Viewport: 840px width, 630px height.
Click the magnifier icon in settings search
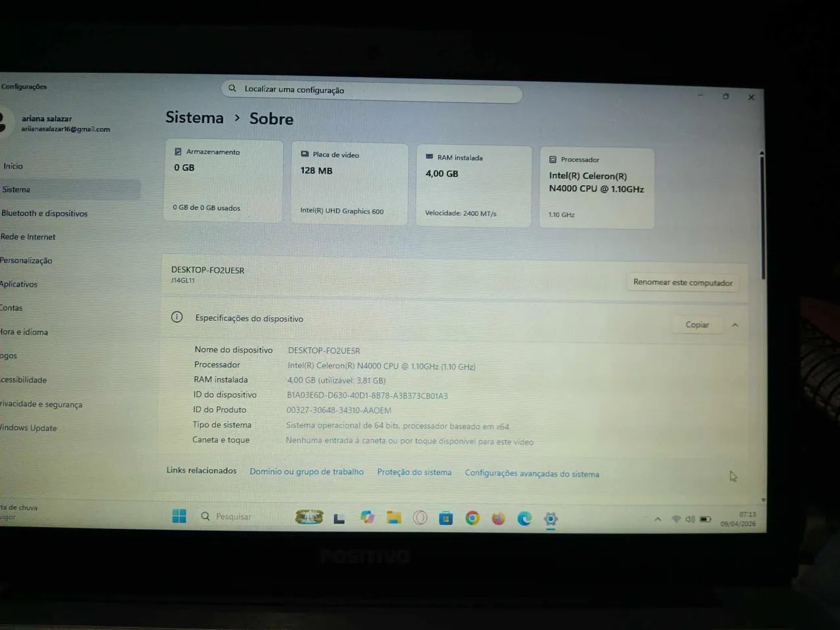232,88
